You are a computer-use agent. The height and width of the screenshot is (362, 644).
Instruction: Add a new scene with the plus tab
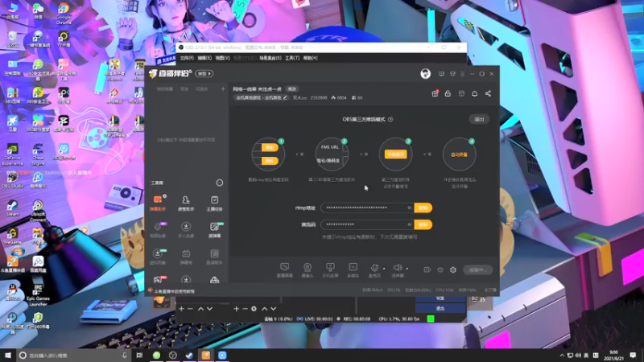click(223, 88)
